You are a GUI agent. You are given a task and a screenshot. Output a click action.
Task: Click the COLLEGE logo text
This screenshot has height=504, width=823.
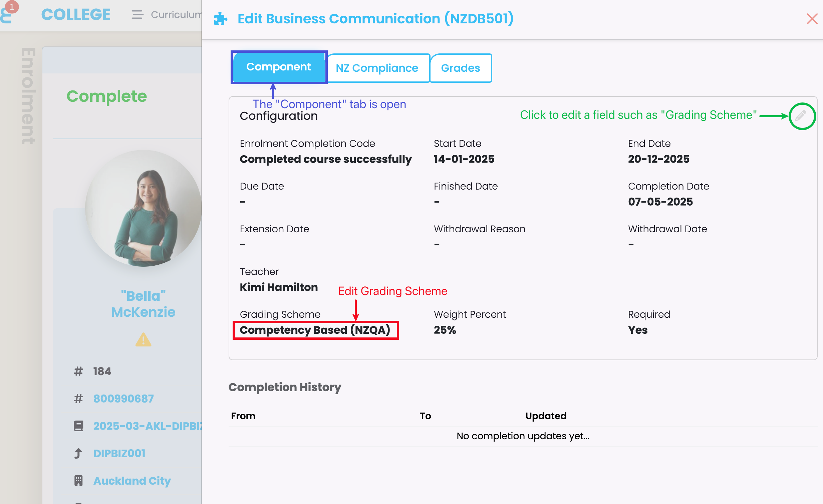[x=76, y=15]
